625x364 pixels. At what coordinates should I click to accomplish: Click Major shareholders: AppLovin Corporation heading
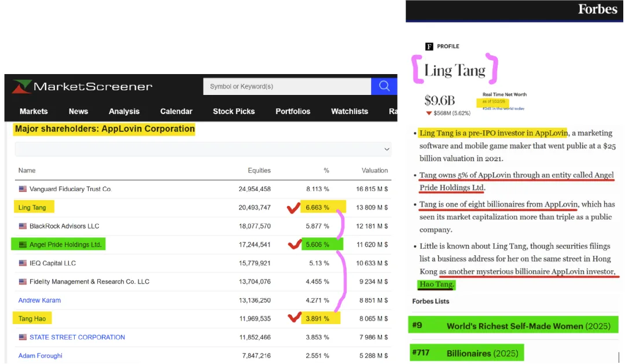105,129
